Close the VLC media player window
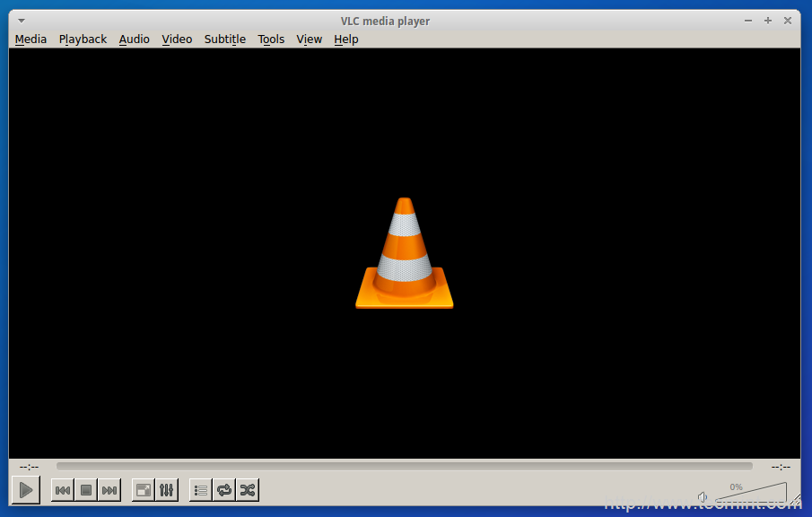The height and width of the screenshot is (517, 812). [x=788, y=21]
